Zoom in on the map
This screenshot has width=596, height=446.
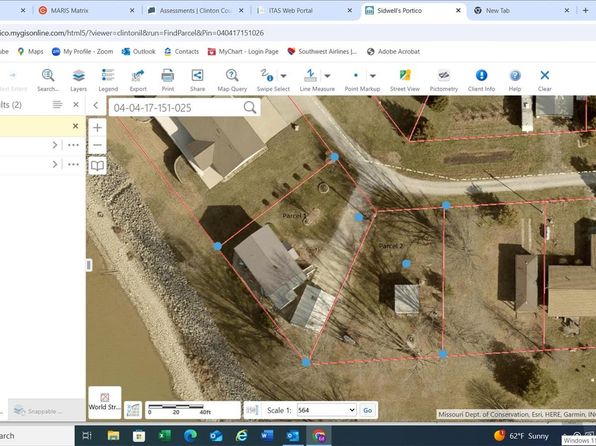pyautogui.click(x=97, y=127)
